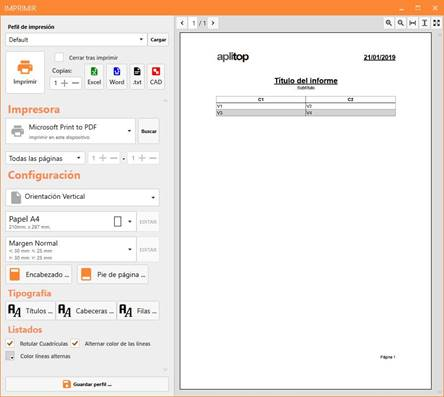Show preview in full screen
The width and height of the screenshot is (444, 397).
pyautogui.click(x=436, y=23)
